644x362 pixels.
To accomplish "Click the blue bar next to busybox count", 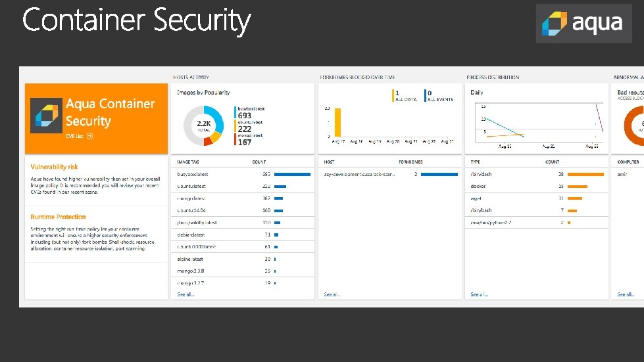I will [x=292, y=174].
